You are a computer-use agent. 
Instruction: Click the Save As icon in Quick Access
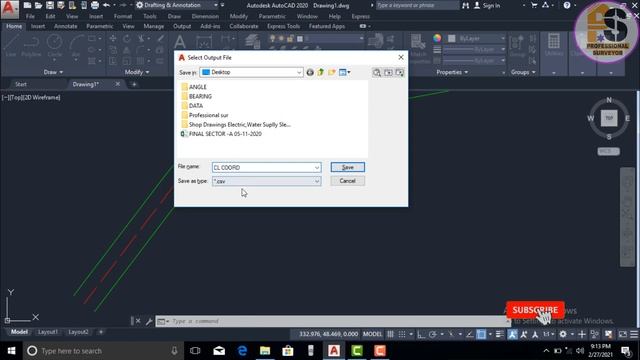[x=61, y=5]
